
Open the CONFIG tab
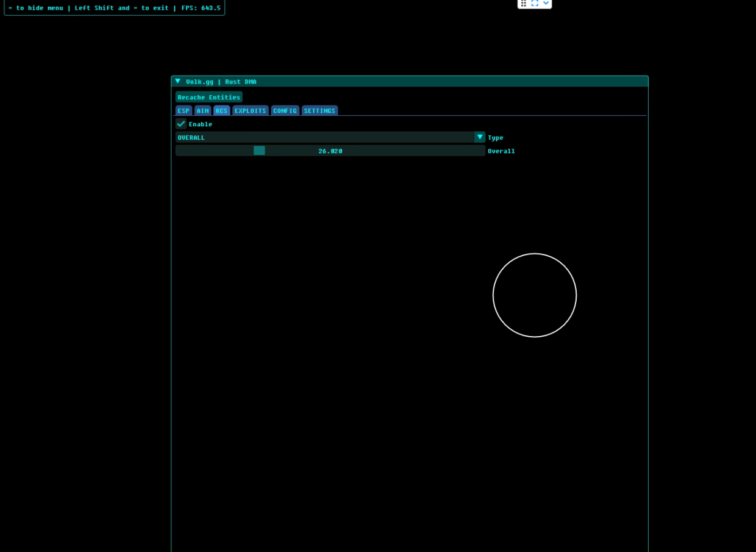[285, 110]
